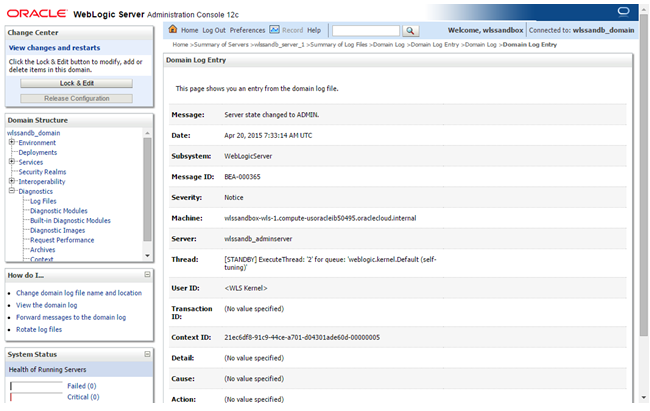This screenshot has width=650, height=411.
Task: Open the Home toolbar link
Action: (189, 30)
